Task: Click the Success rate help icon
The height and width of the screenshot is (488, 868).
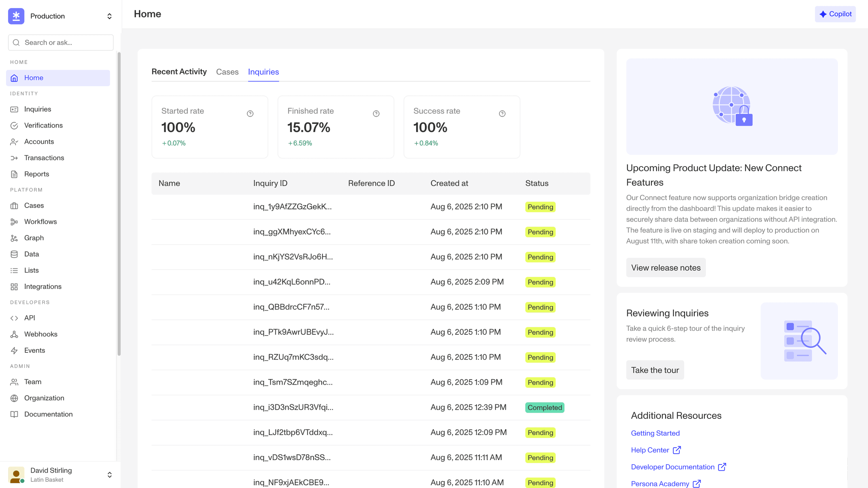Action: coord(502,113)
